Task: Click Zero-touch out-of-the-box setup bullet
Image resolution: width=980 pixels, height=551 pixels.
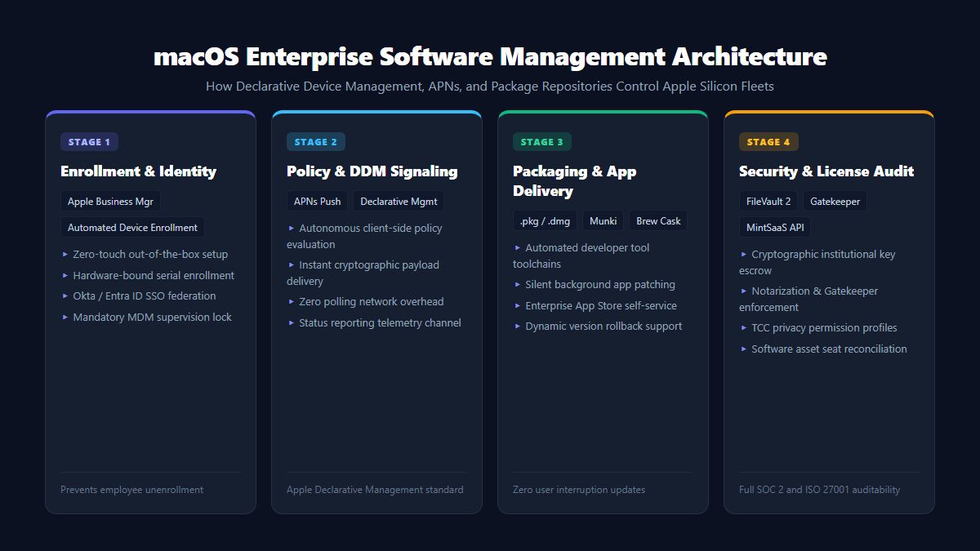Action: coord(144,255)
